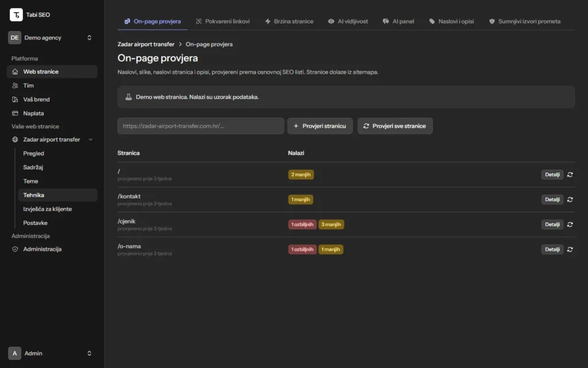Click the /kontakt page path
This screenshot has height=368, width=588.
click(x=129, y=197)
